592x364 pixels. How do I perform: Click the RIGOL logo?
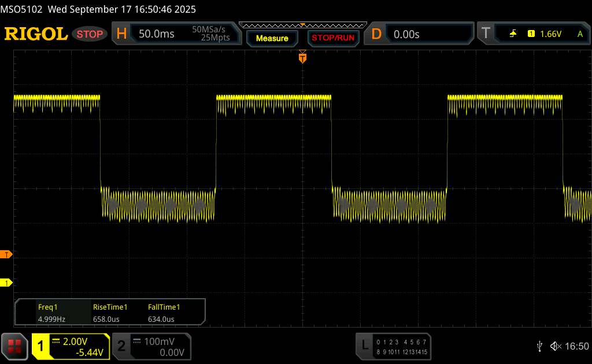point(36,34)
